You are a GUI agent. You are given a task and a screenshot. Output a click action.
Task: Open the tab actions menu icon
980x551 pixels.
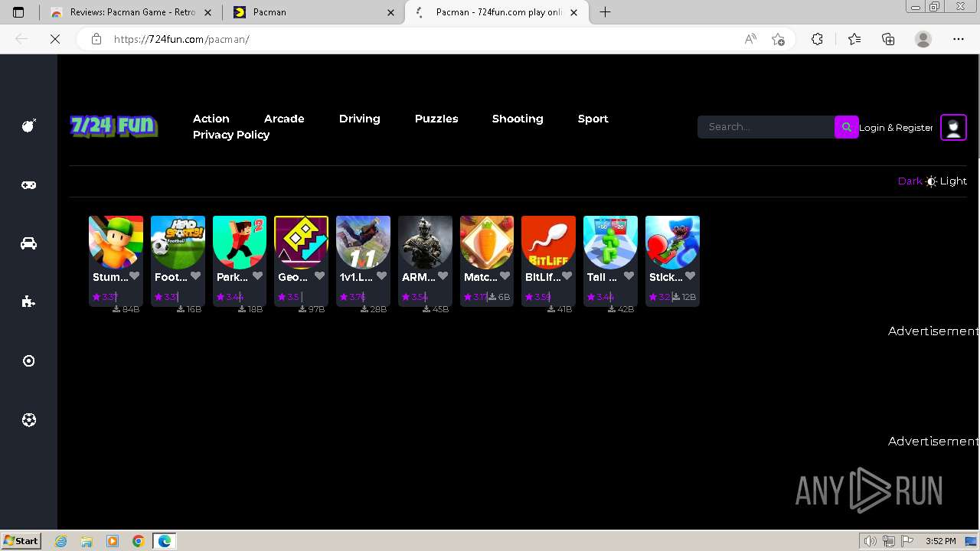(x=18, y=12)
